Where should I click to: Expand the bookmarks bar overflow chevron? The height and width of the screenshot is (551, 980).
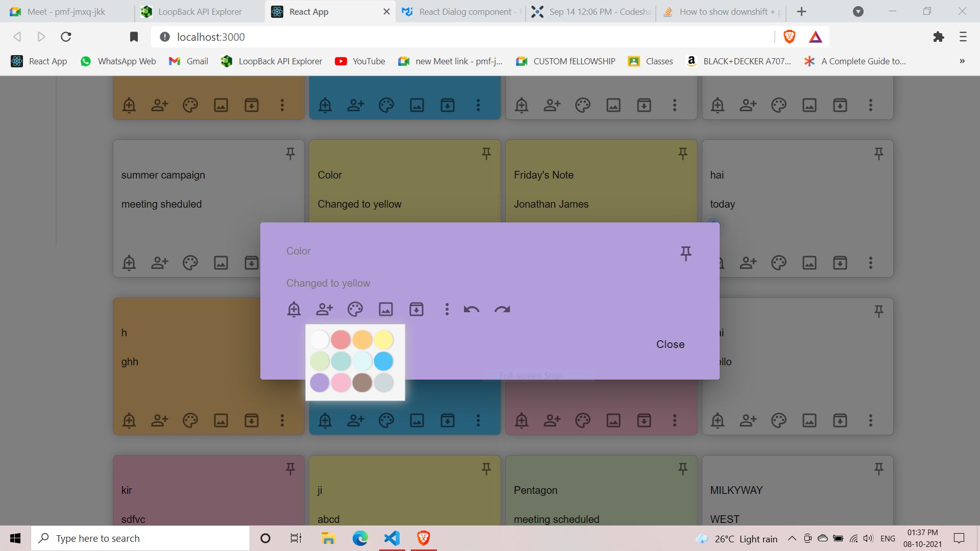[963, 61]
